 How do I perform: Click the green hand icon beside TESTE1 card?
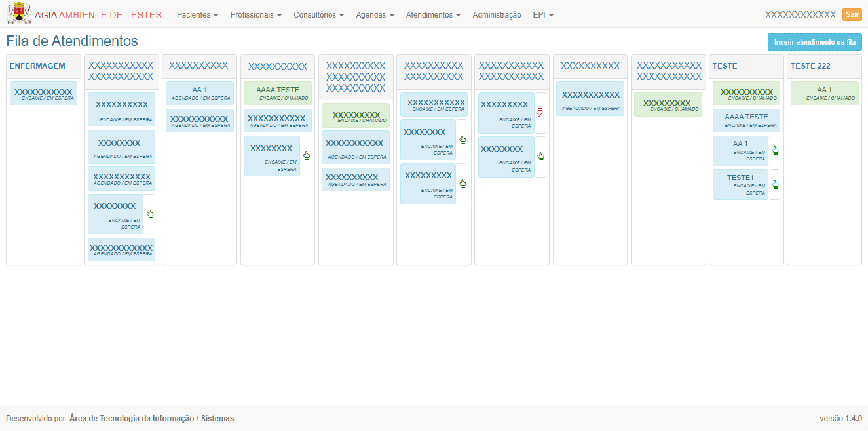[x=775, y=184]
